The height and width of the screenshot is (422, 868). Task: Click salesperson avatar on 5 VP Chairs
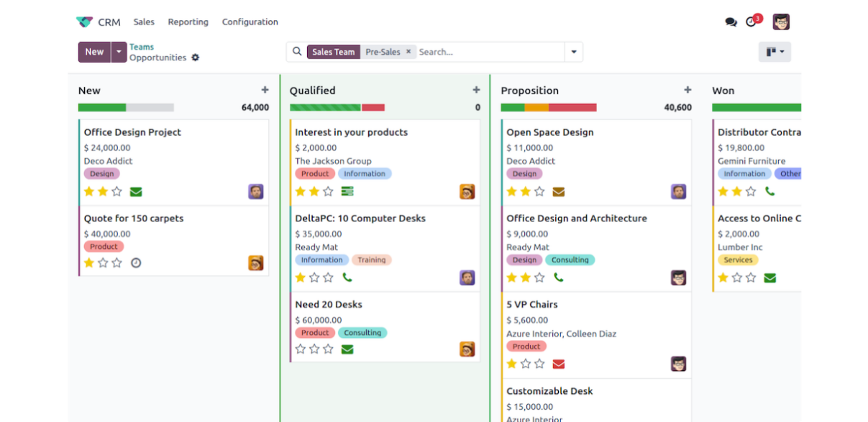click(679, 364)
